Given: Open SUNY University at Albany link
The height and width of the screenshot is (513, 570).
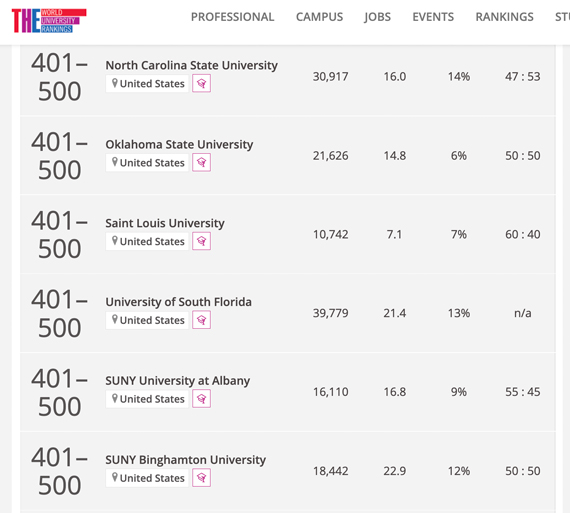Looking at the screenshot, I should click(x=178, y=381).
